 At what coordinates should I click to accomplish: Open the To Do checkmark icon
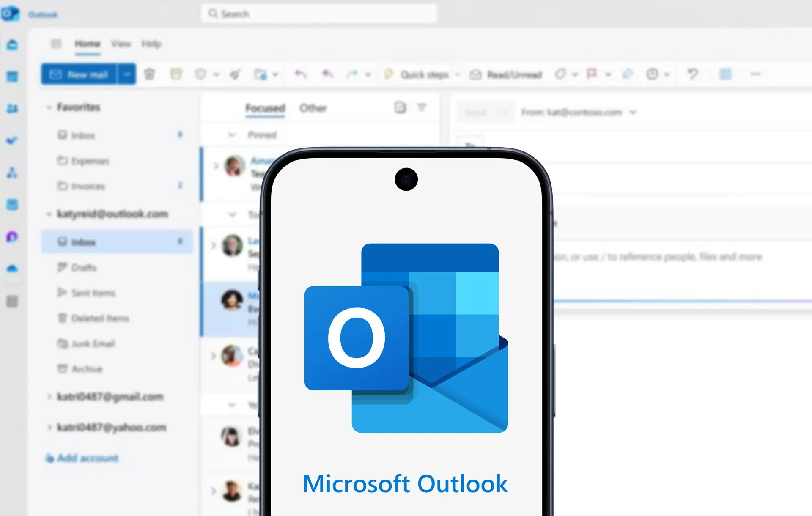(12, 140)
